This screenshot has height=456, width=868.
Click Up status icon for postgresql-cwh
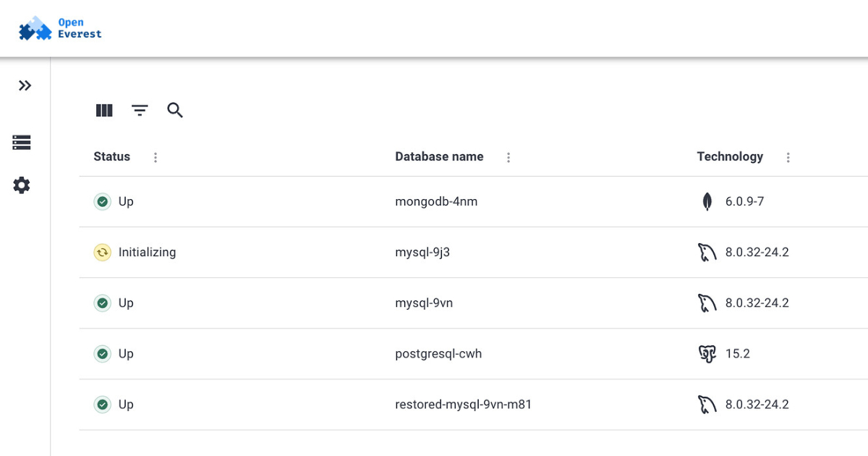point(103,353)
